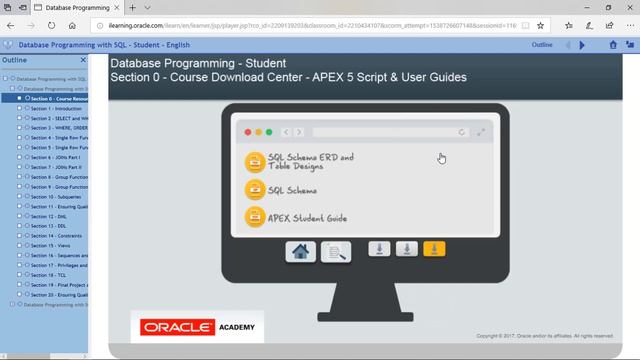Viewport: 640px width, 360px height.
Task: Click the address bar URL field
Action: [312, 25]
